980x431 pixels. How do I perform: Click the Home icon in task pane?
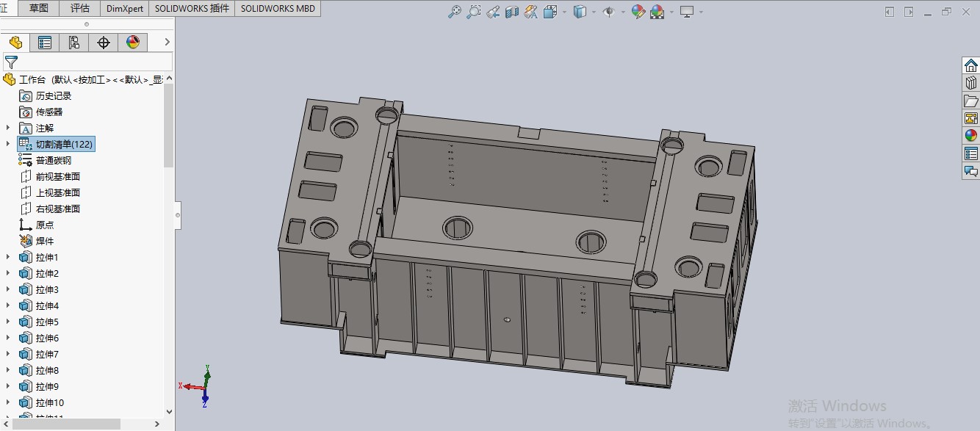970,65
